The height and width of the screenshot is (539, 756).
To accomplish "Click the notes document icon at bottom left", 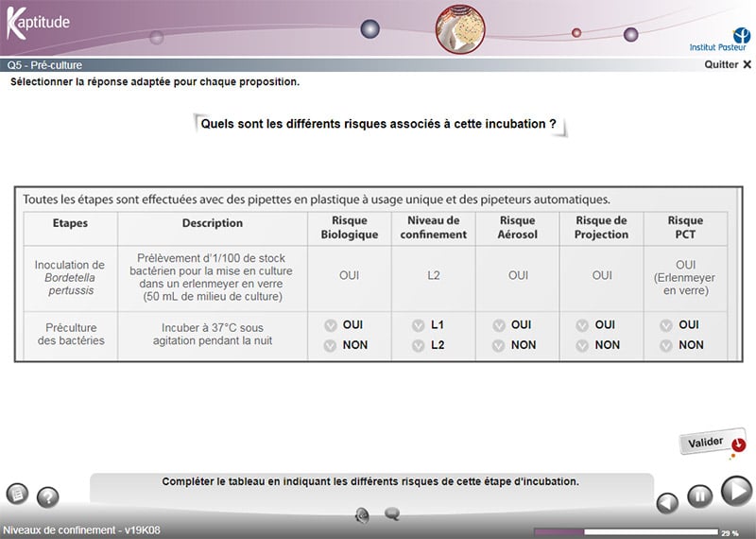I will [17, 494].
